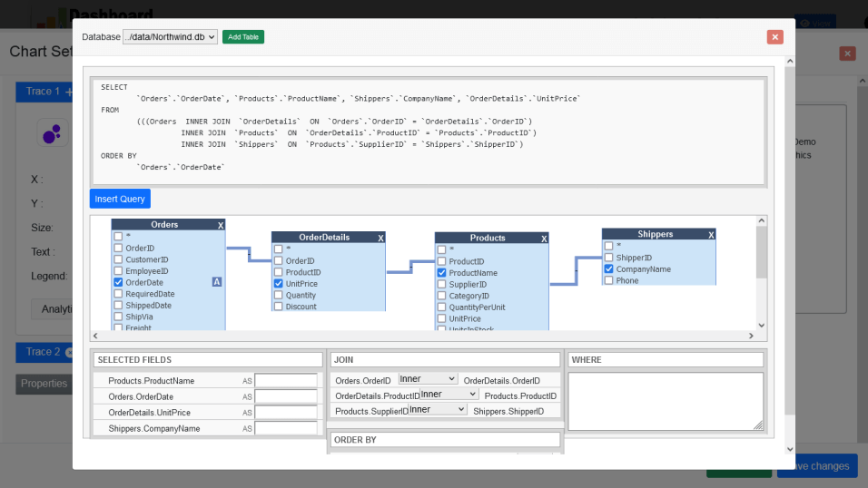Viewport: 868px width, 488px height.
Task: Click alias field for Orders.OrderDate
Action: (x=286, y=396)
